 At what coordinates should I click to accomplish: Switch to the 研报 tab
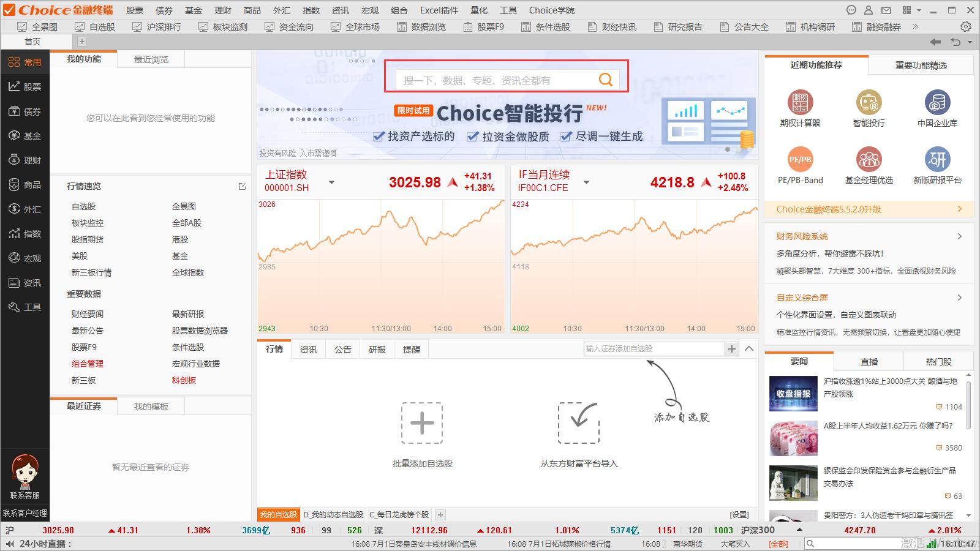coord(377,349)
